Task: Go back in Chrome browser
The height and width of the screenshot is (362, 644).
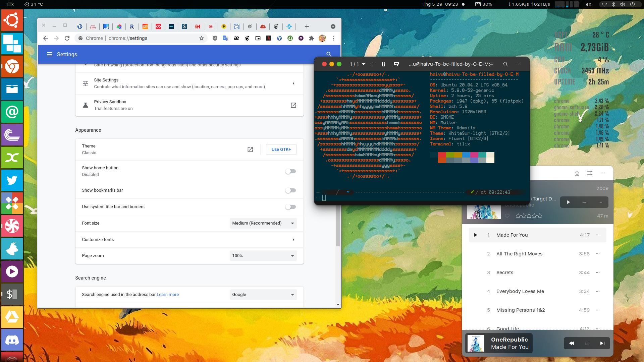Action: pyautogui.click(x=46, y=38)
